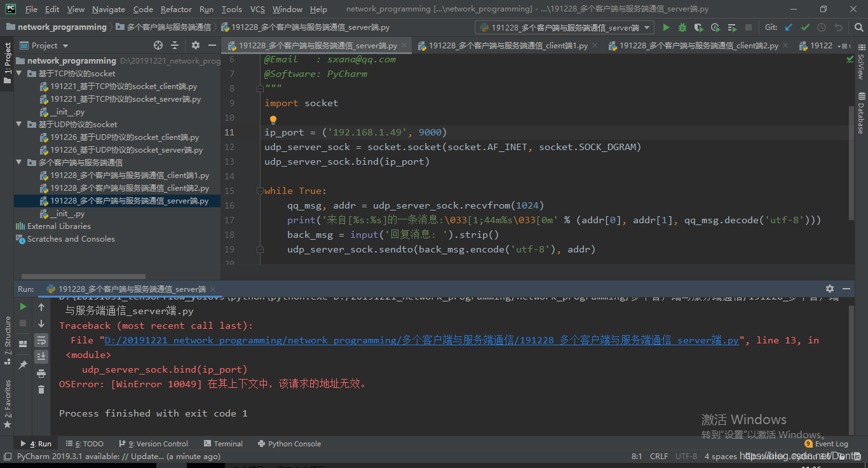Toggle scroll-to-end in the Run console
The width and height of the screenshot is (868, 468).
pos(41,355)
